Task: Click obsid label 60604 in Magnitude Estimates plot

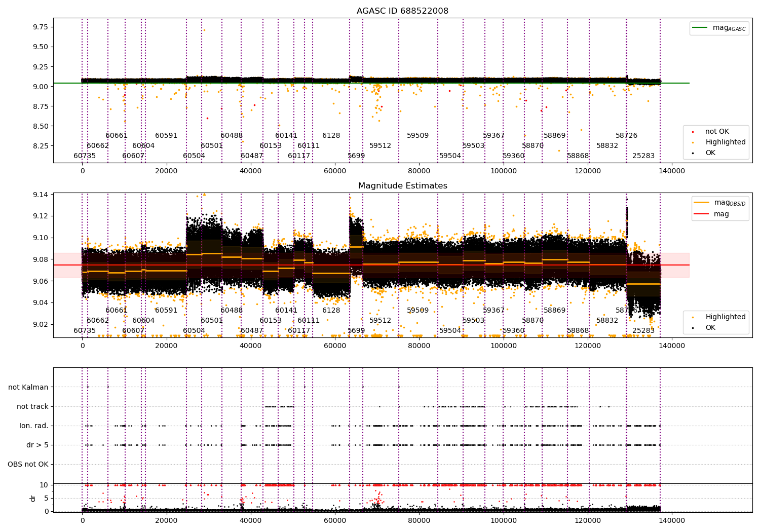Action: pyautogui.click(x=143, y=321)
